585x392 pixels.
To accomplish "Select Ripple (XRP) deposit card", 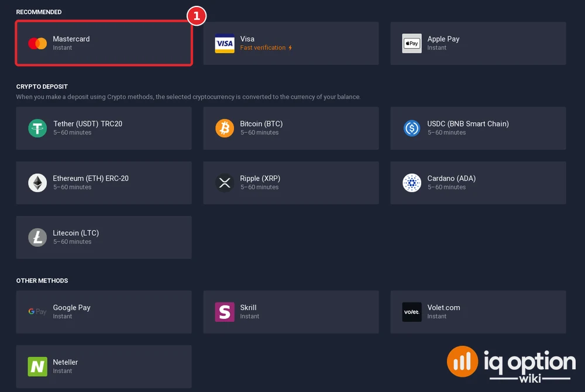I will click(291, 183).
